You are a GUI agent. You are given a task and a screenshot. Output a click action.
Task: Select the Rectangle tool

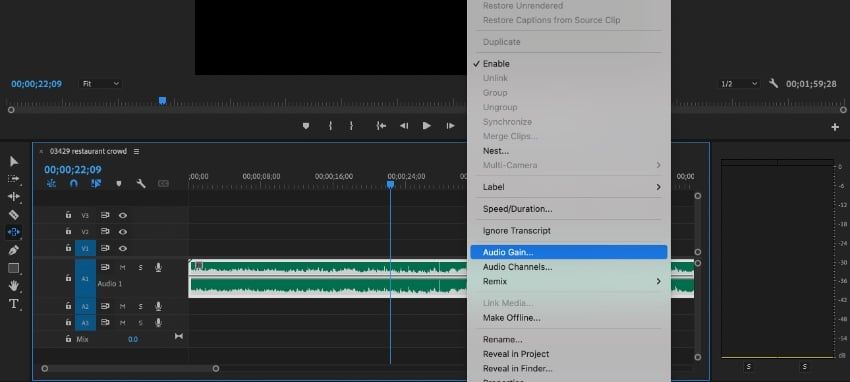click(x=14, y=268)
